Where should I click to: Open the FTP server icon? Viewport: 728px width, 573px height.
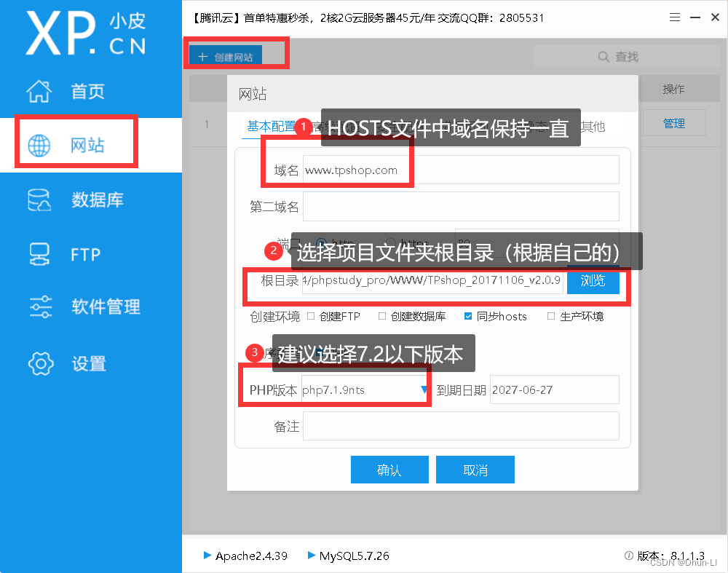pyautogui.click(x=39, y=254)
